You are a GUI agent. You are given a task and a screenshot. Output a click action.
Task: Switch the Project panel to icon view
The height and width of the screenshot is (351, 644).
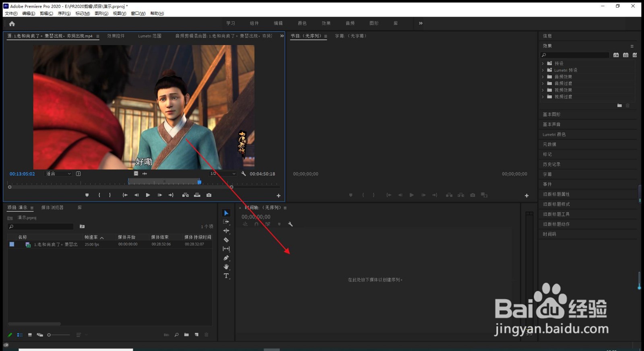pos(30,335)
